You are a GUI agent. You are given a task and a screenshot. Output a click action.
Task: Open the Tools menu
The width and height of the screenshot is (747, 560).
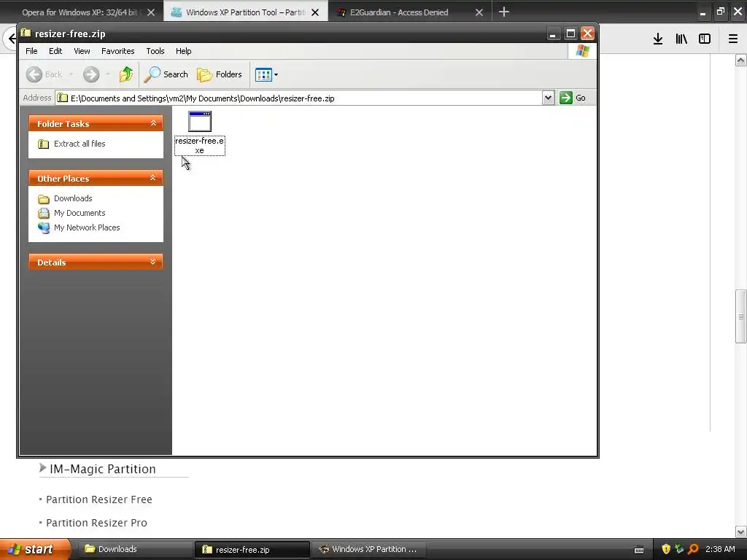pyautogui.click(x=155, y=51)
